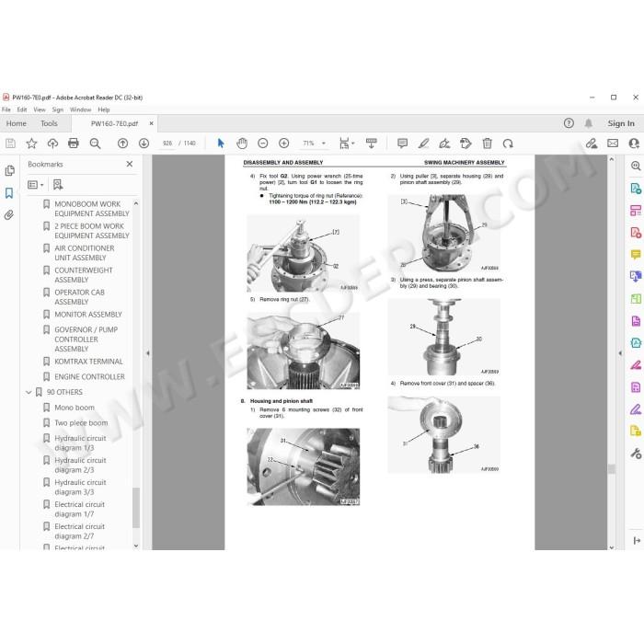
Task: Open the Comment tool in right pane
Action: click(x=636, y=255)
